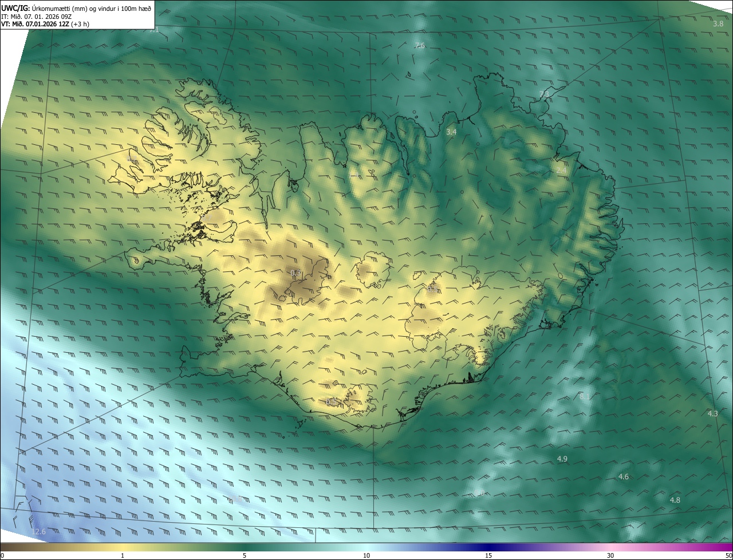This screenshot has width=733, height=560.
Task: Click the colorbar tick label 5
Action: (245, 555)
